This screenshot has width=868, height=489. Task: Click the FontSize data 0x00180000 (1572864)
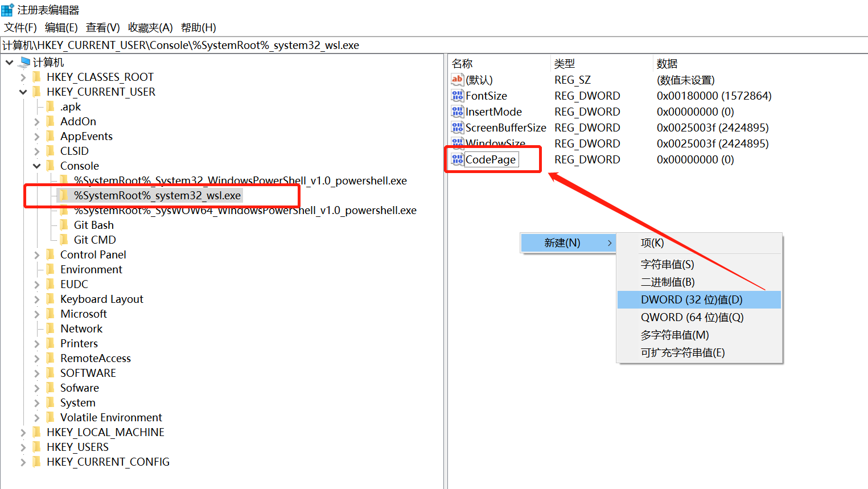pos(714,96)
